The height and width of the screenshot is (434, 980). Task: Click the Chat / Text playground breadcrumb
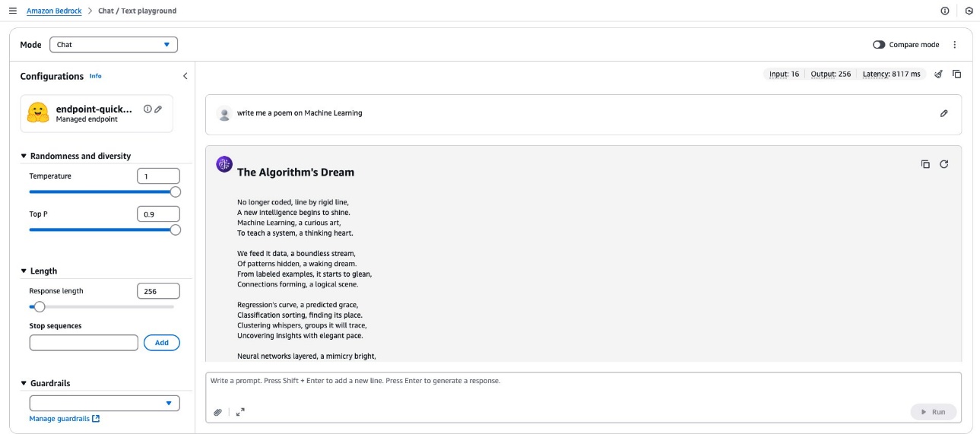pos(137,11)
